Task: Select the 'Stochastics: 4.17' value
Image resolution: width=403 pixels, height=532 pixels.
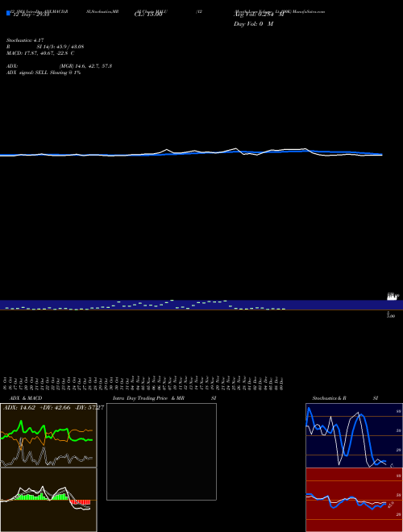Action: [x=25, y=40]
